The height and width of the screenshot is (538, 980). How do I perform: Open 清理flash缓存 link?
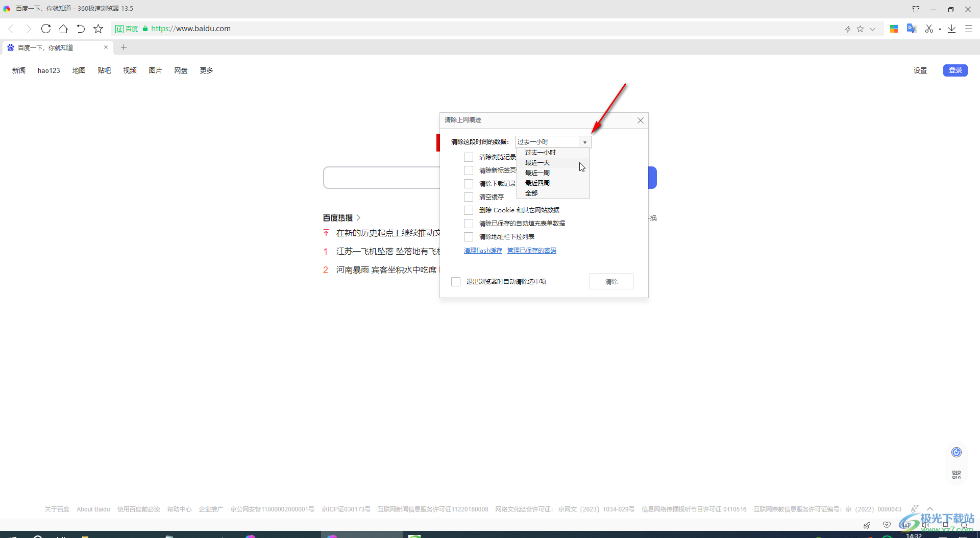[x=483, y=251]
